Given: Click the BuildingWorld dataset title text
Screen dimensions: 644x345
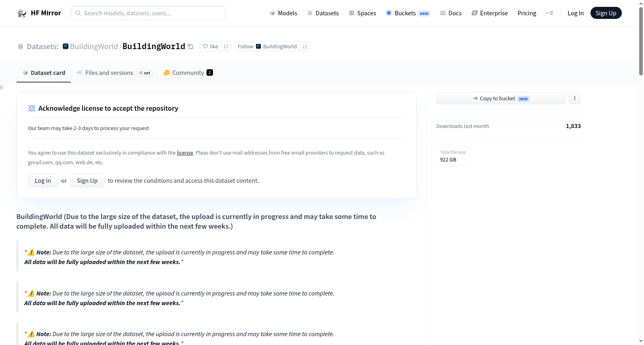Looking at the screenshot, I should tap(154, 47).
